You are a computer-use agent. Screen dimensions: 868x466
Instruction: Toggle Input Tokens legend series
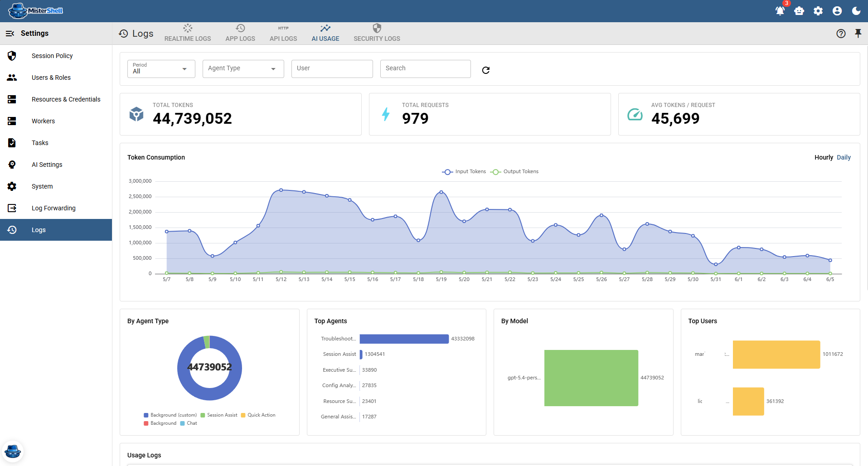point(464,172)
